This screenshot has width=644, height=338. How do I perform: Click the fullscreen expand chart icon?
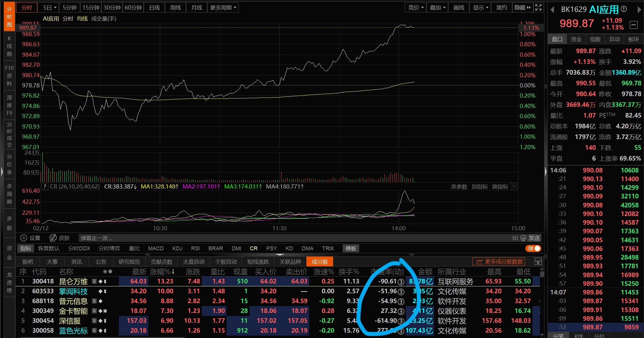coord(538,7)
